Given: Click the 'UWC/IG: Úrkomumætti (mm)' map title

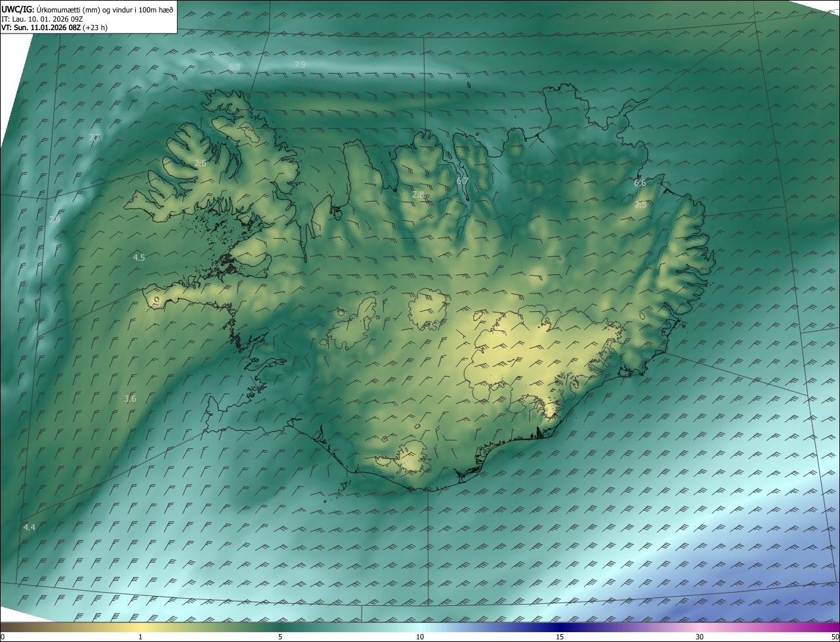Looking at the screenshot, I should (x=87, y=9).
